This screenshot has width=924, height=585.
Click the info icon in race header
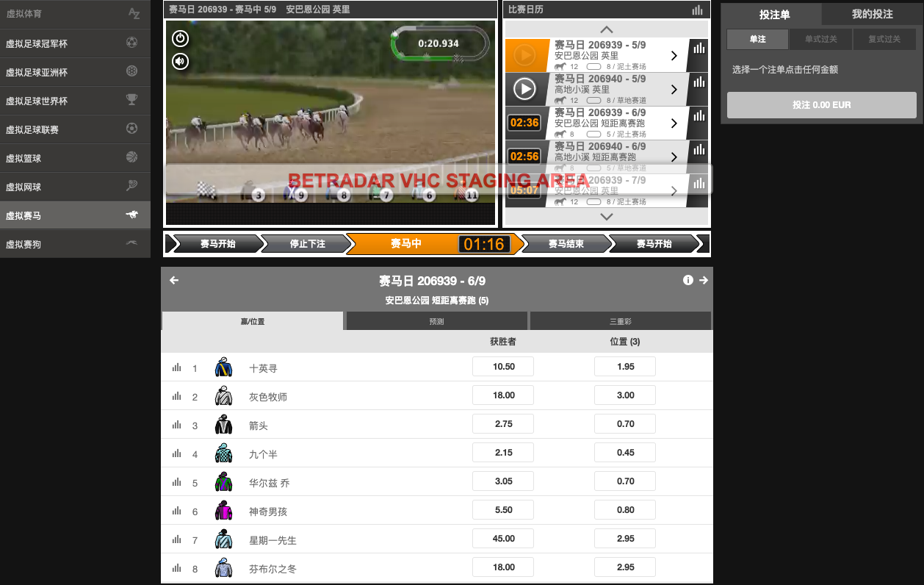(x=687, y=280)
